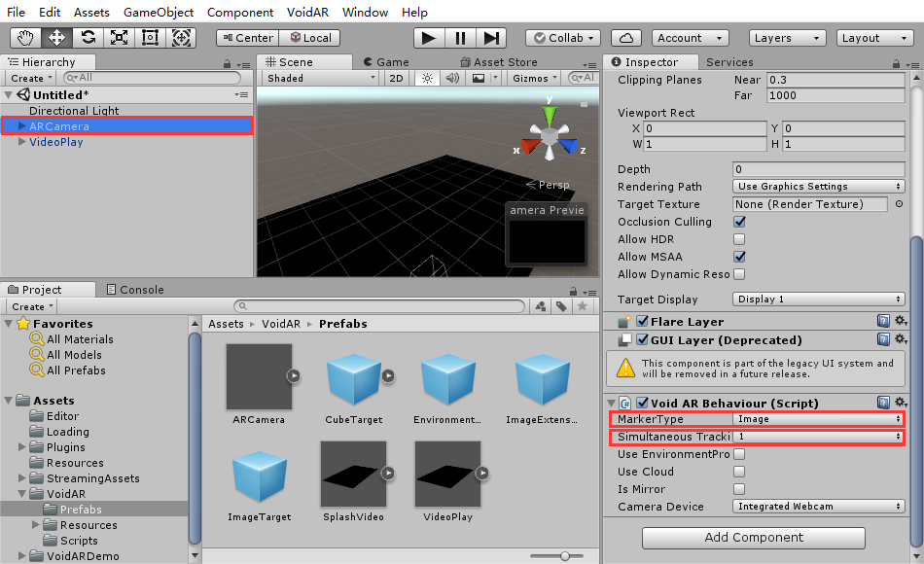
Task: Open the Camera Device dropdown
Action: (818, 507)
